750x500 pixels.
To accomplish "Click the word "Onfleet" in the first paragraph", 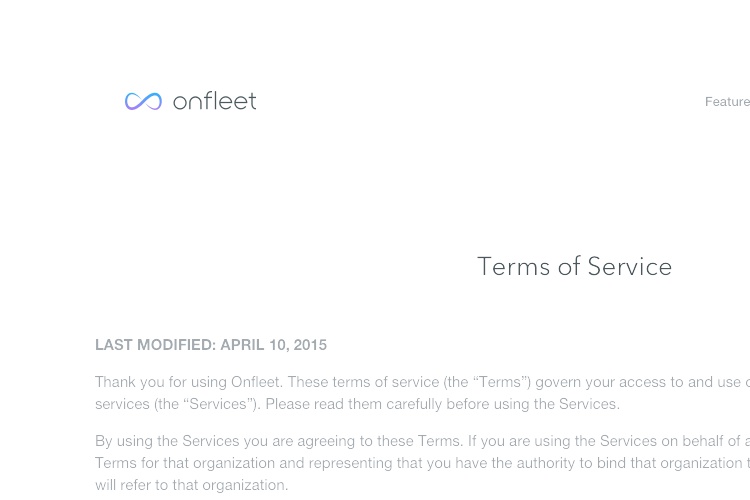I will pyautogui.click(x=256, y=382).
